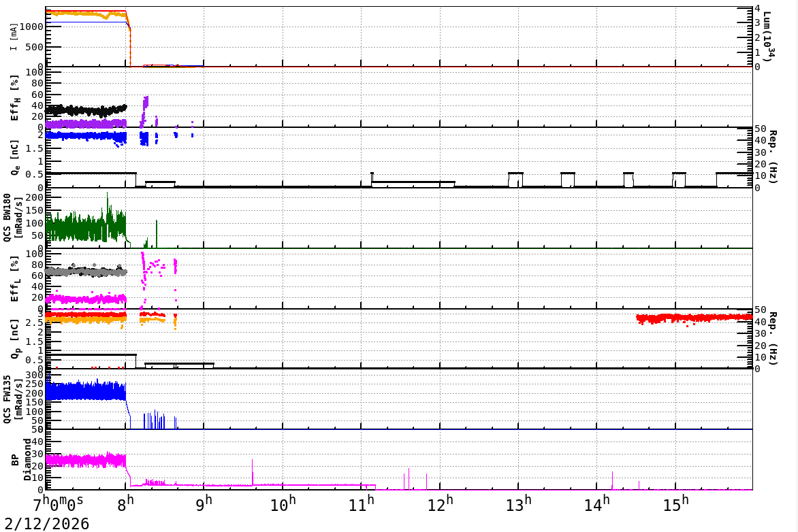Click the 15h time axis label
The image size is (798, 532).
pyautogui.click(x=676, y=504)
